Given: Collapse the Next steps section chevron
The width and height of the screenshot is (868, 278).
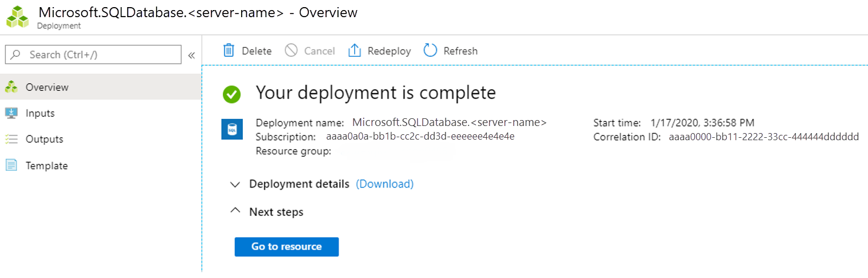Looking at the screenshot, I should point(235,211).
